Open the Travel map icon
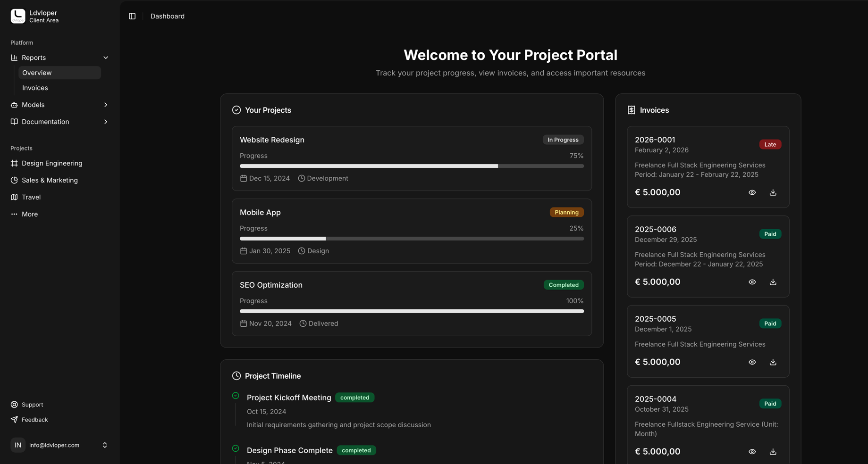Screen dimensions: 868x464 [14, 197]
